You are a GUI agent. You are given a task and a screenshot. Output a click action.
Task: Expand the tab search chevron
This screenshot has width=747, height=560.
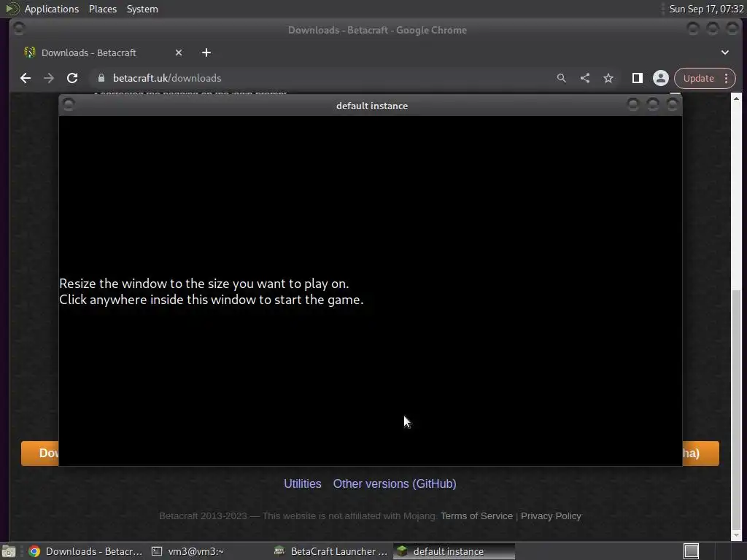click(724, 52)
